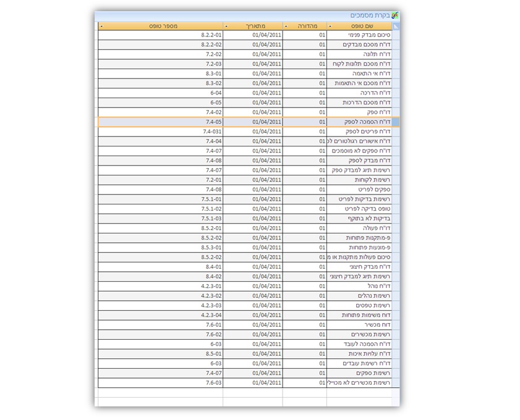Click the empty new-record row at the bottom
This screenshot has width=520, height=420.
pos(247,393)
